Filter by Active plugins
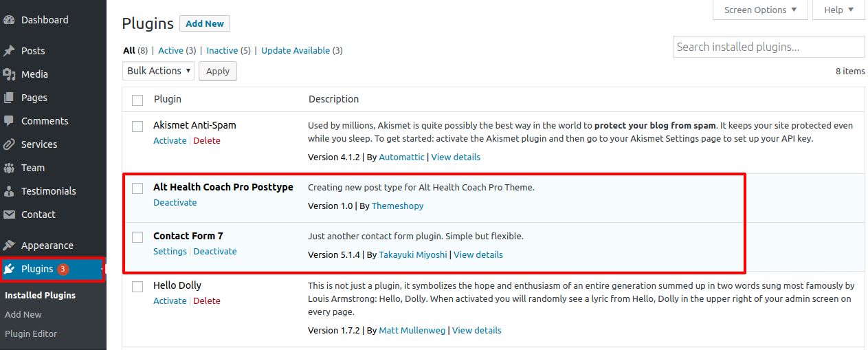Viewport: 868px width, 350px height. tap(171, 50)
